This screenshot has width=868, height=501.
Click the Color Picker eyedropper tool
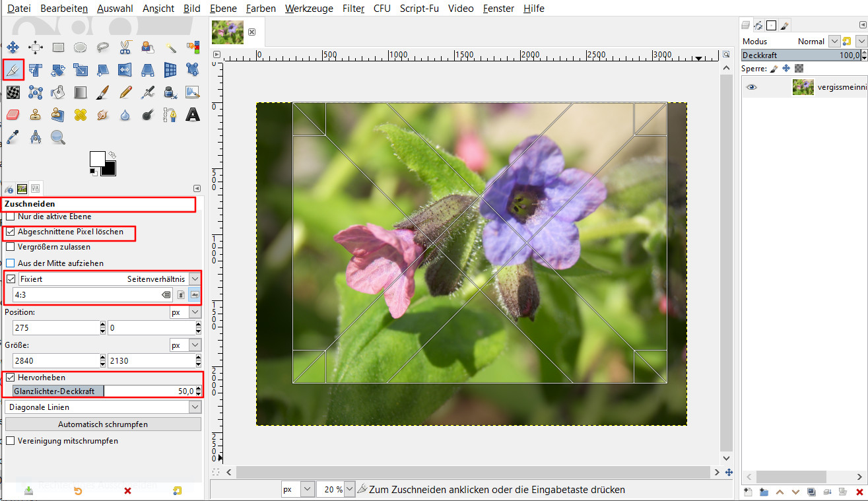point(13,137)
